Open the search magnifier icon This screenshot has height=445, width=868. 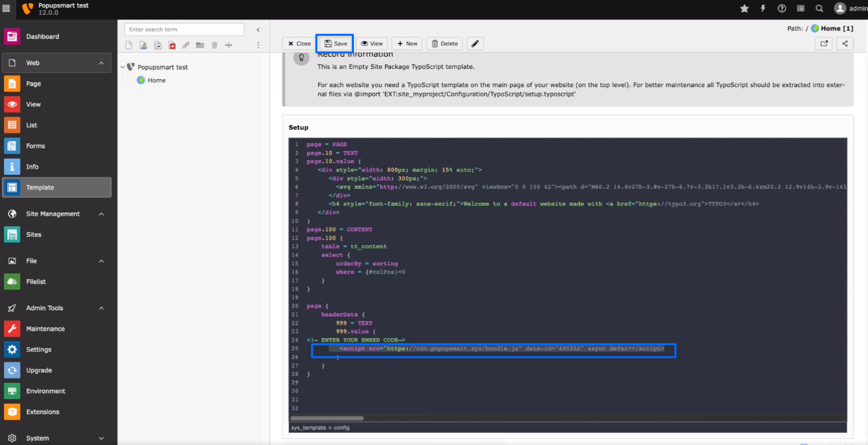click(819, 8)
